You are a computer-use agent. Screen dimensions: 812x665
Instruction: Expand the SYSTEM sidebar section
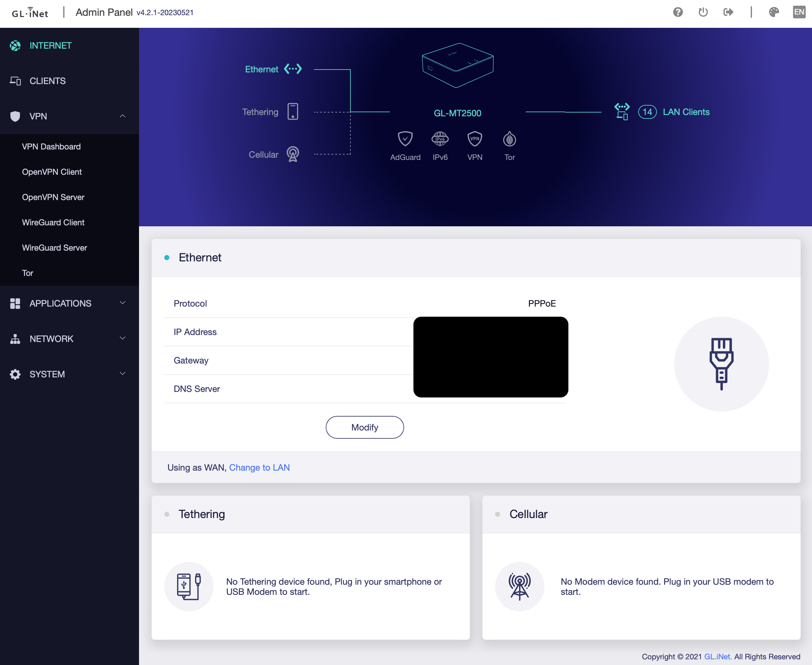(123, 374)
